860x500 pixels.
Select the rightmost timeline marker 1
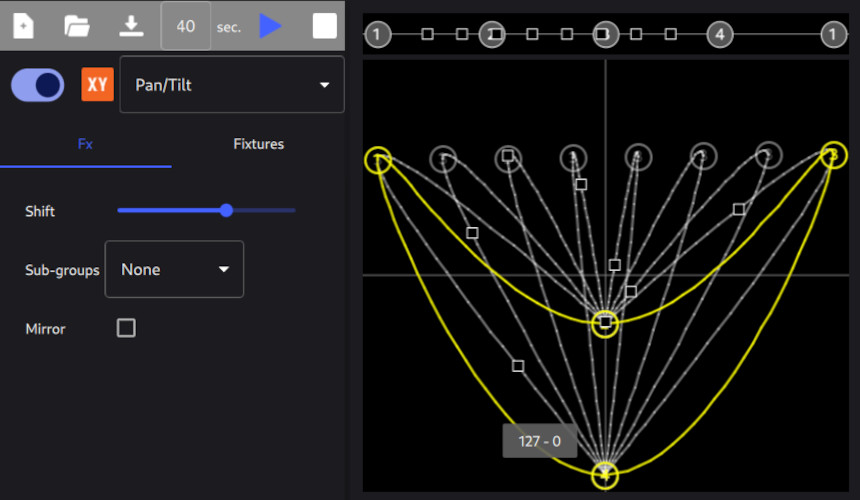click(833, 34)
